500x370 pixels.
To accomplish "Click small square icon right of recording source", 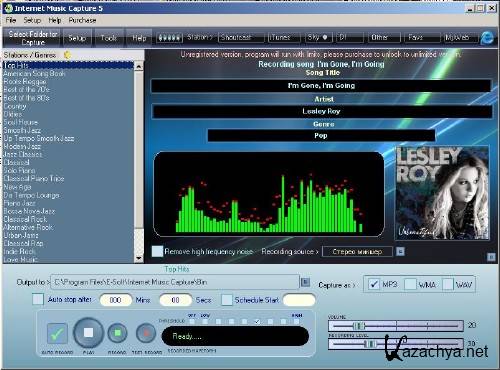I will tap(400, 251).
